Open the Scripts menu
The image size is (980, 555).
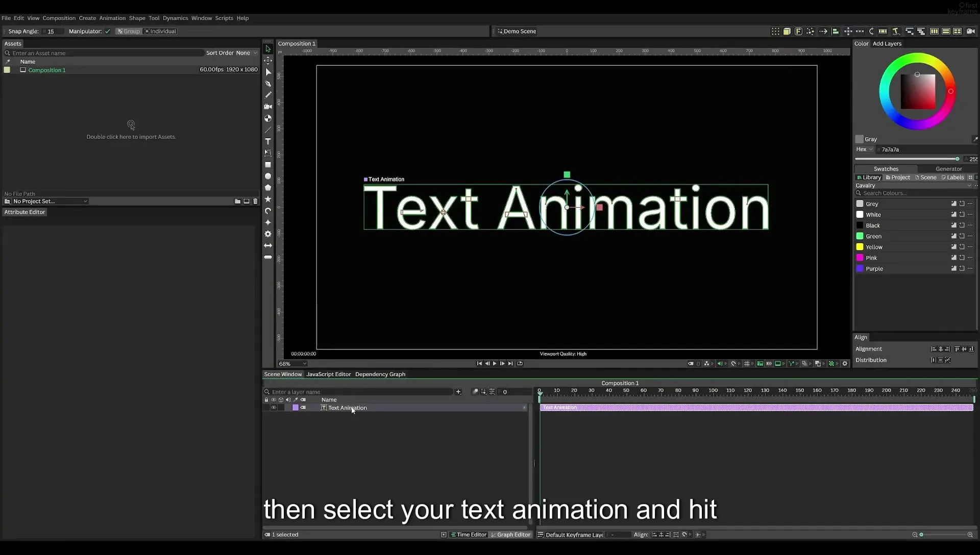tap(224, 18)
